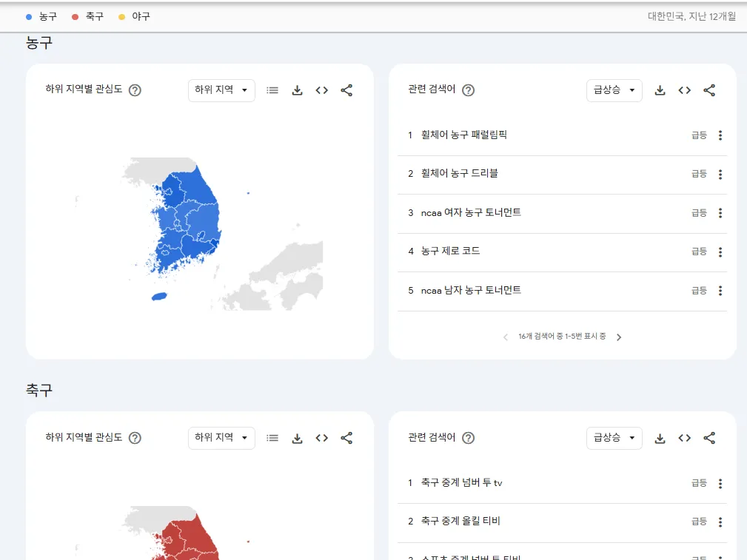Go to next page of basketball queries
This screenshot has height=560, width=747.
click(619, 337)
